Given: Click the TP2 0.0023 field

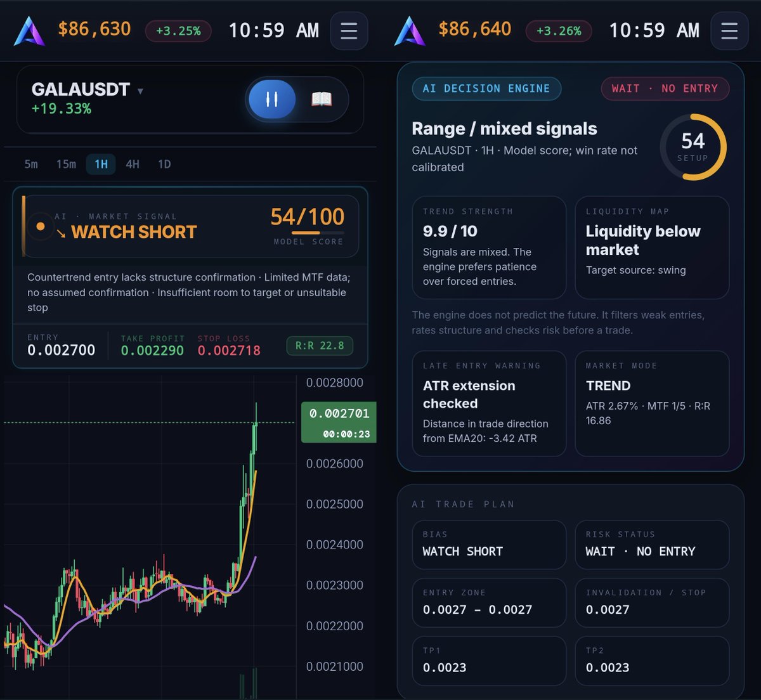Looking at the screenshot, I should (x=652, y=661).
